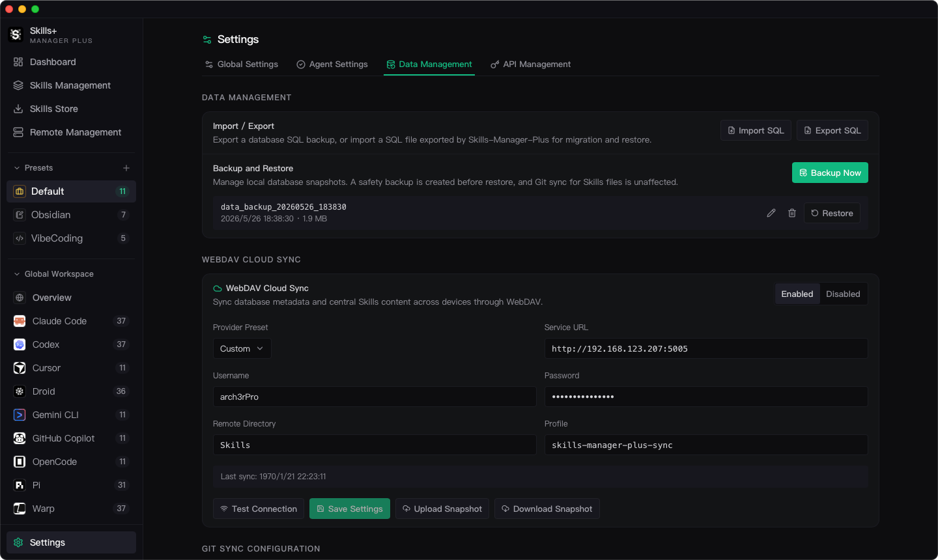The width and height of the screenshot is (938, 560).
Task: Click the GitHub Copilot agent icon
Action: (20, 438)
